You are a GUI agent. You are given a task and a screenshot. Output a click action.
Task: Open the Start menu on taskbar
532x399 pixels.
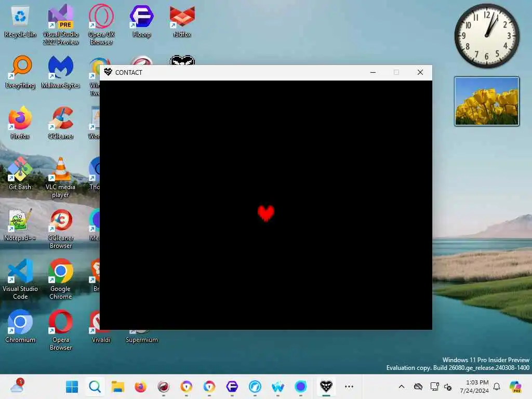pos(72,387)
